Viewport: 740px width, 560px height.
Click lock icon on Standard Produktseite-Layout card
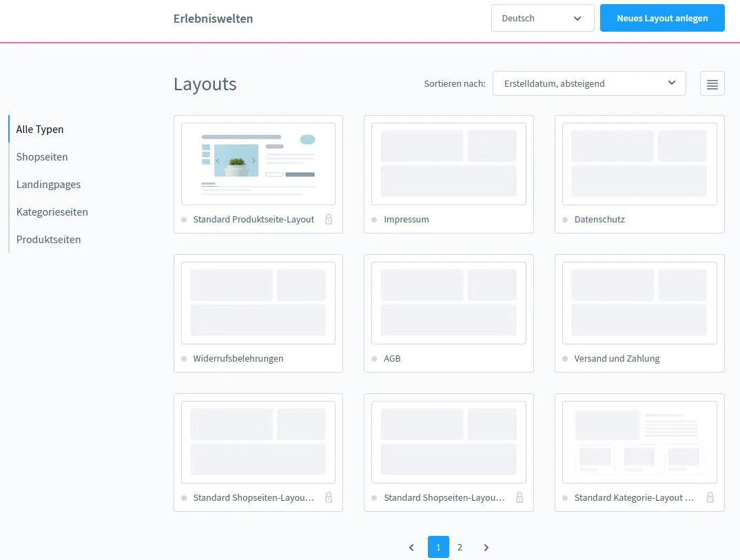329,219
